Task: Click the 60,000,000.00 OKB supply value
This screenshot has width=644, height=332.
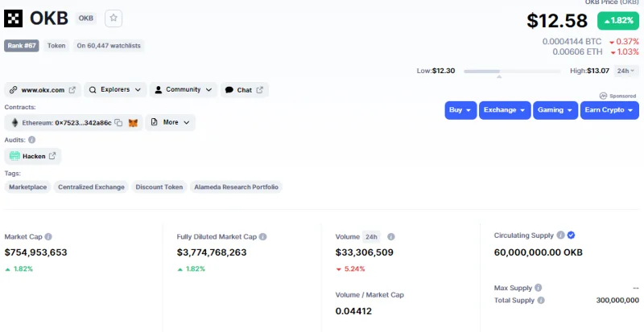Action: (x=539, y=252)
